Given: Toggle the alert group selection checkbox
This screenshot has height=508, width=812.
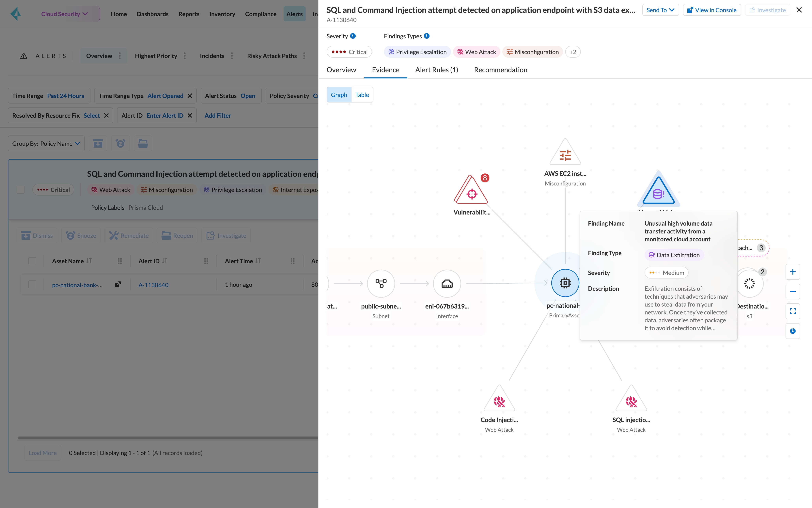Looking at the screenshot, I should tap(20, 189).
